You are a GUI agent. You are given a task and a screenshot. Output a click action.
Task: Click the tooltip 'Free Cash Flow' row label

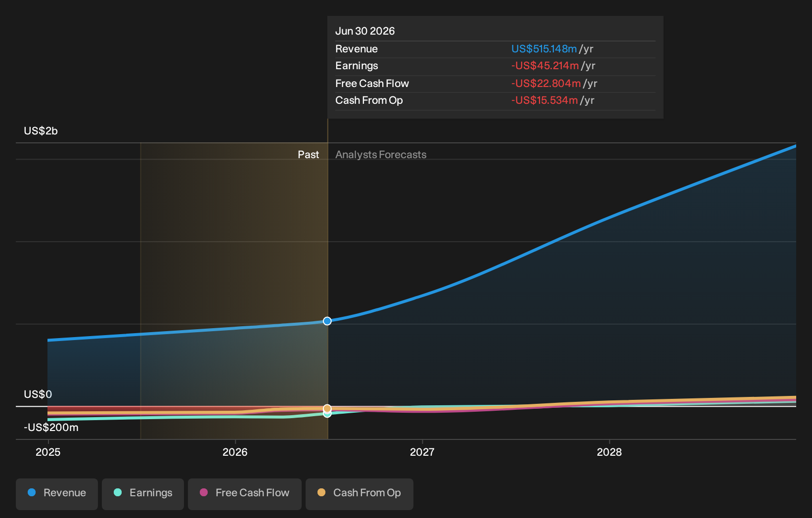(372, 84)
